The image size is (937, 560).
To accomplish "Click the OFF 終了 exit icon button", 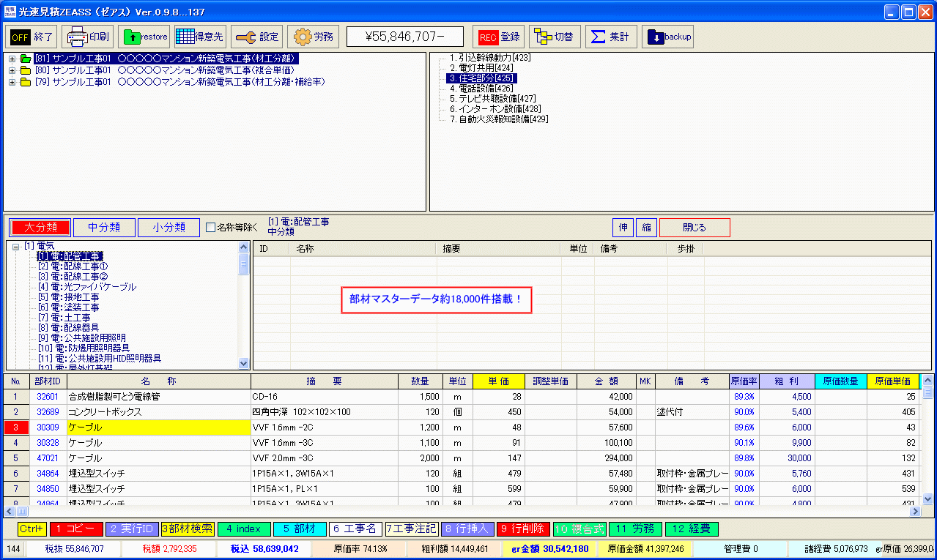I will tap(32, 37).
